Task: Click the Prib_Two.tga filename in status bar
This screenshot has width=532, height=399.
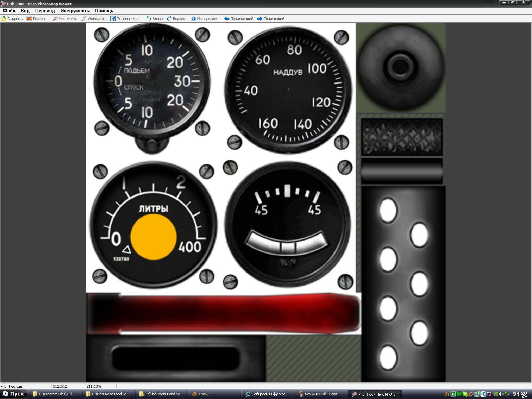Action: [x=11, y=386]
